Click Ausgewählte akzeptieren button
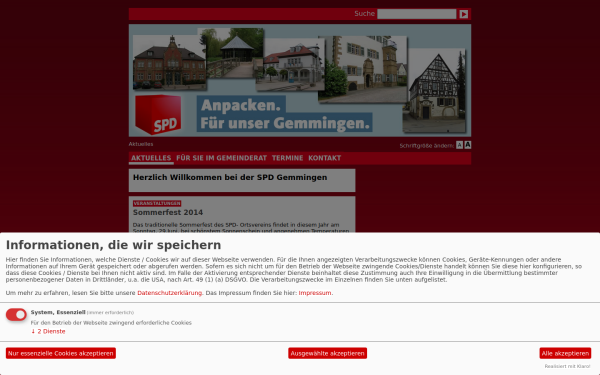Image resolution: width=600 pixels, height=375 pixels. [x=328, y=353]
